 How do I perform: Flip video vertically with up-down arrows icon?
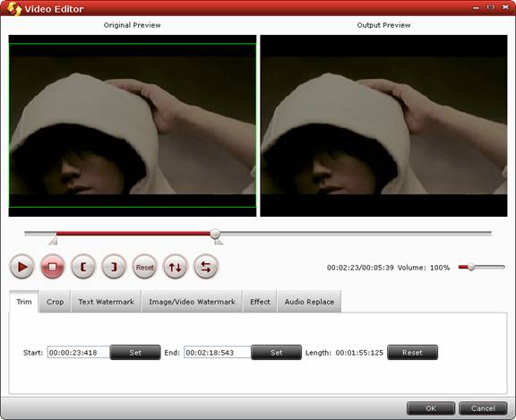coord(175,266)
